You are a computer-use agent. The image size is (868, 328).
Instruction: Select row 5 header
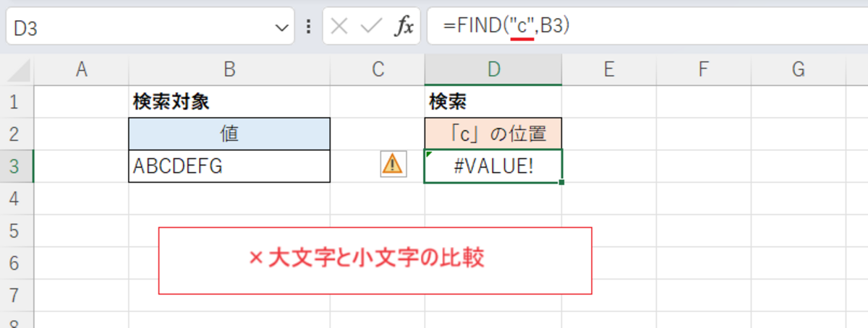(x=16, y=230)
